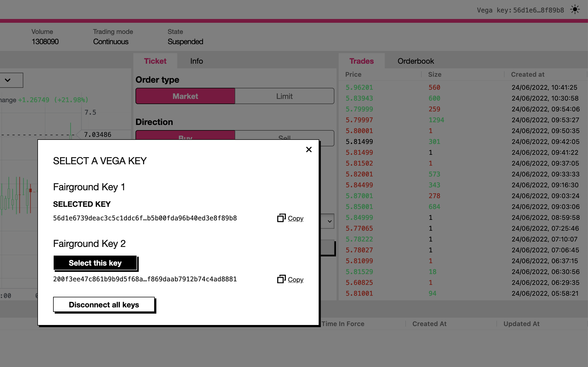Open the Ticket tab
Screen dimensions: 588x367
(x=155, y=61)
